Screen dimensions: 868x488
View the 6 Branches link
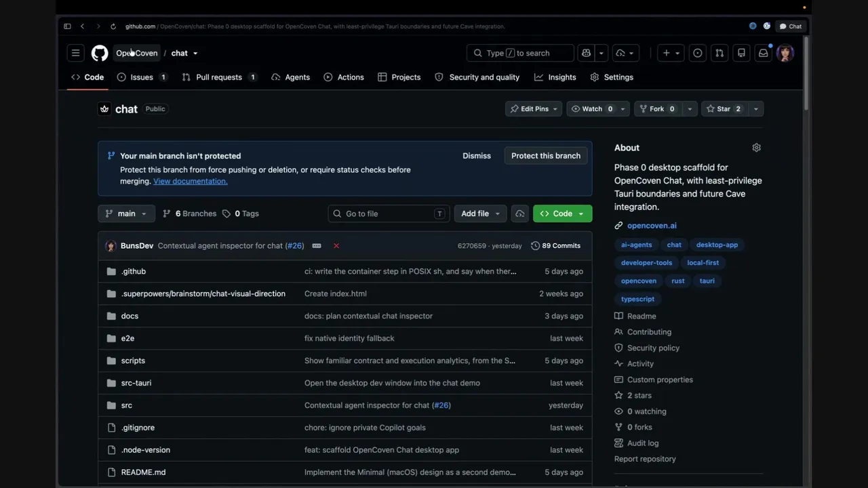point(189,213)
